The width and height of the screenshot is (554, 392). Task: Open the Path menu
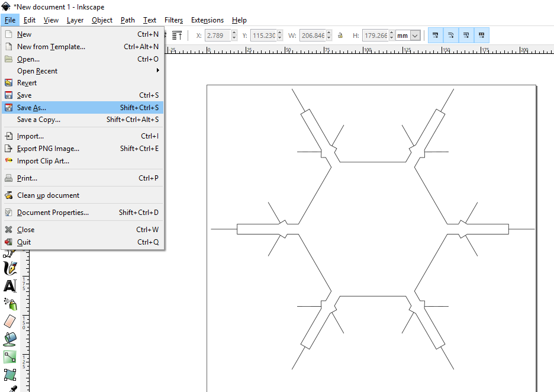[x=127, y=20]
